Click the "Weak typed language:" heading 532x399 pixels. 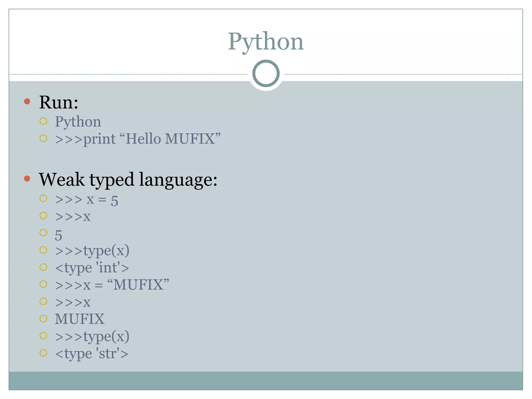coord(128,180)
